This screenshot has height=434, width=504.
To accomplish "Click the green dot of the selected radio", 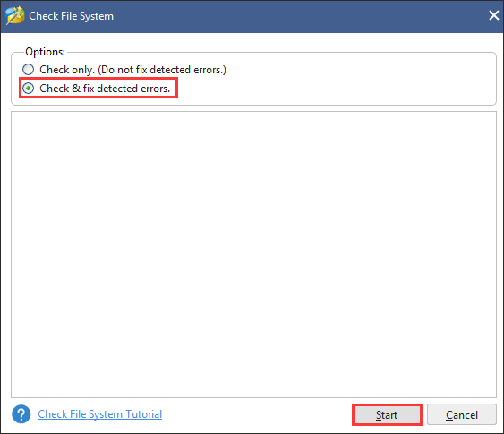I will coord(29,88).
